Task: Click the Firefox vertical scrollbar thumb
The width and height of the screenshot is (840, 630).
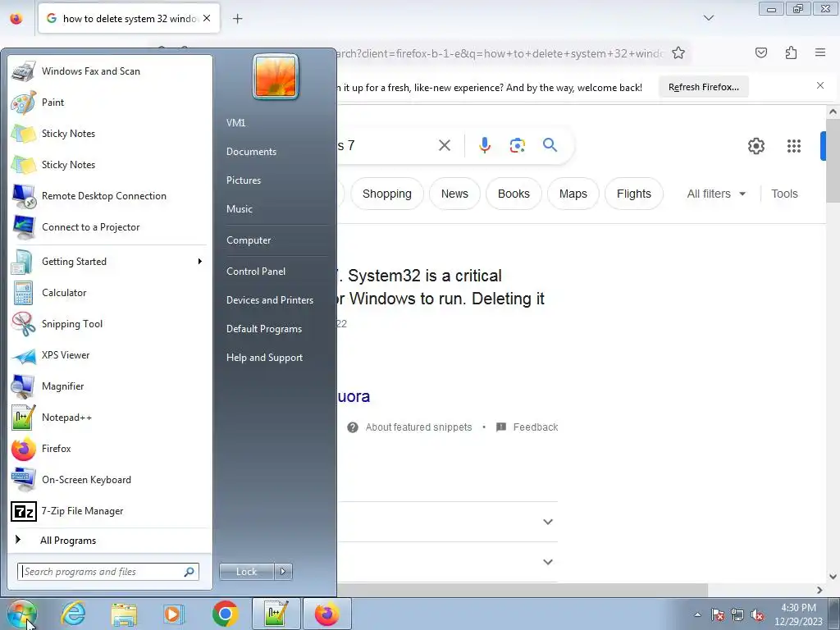Action: coord(833,161)
